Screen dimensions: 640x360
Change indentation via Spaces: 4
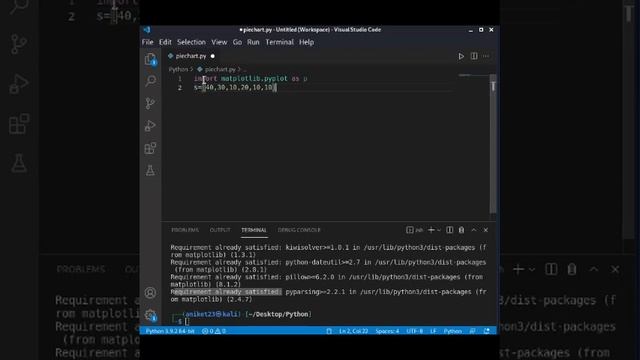[x=387, y=331]
